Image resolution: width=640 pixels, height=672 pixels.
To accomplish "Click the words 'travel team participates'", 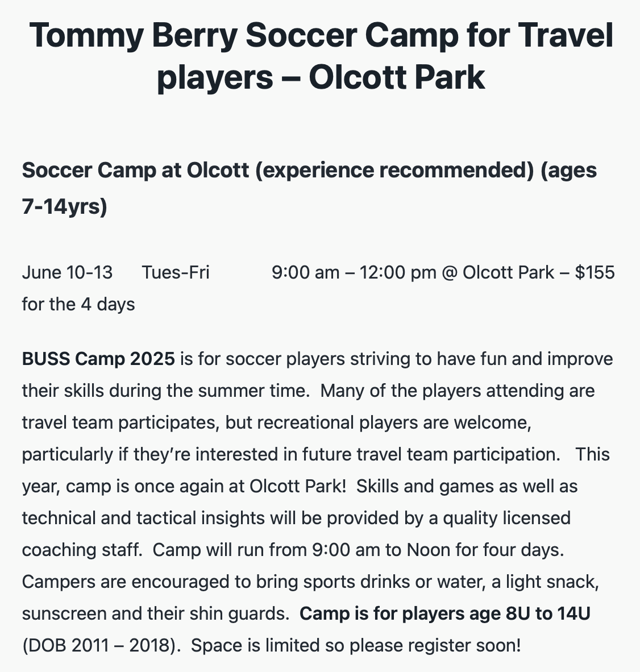I will [x=121, y=422].
